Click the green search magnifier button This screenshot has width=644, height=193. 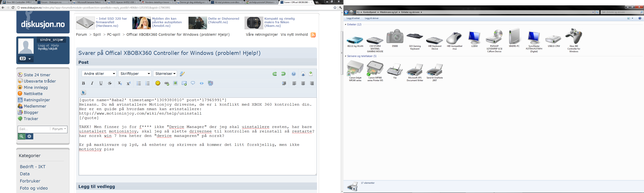coord(21,136)
